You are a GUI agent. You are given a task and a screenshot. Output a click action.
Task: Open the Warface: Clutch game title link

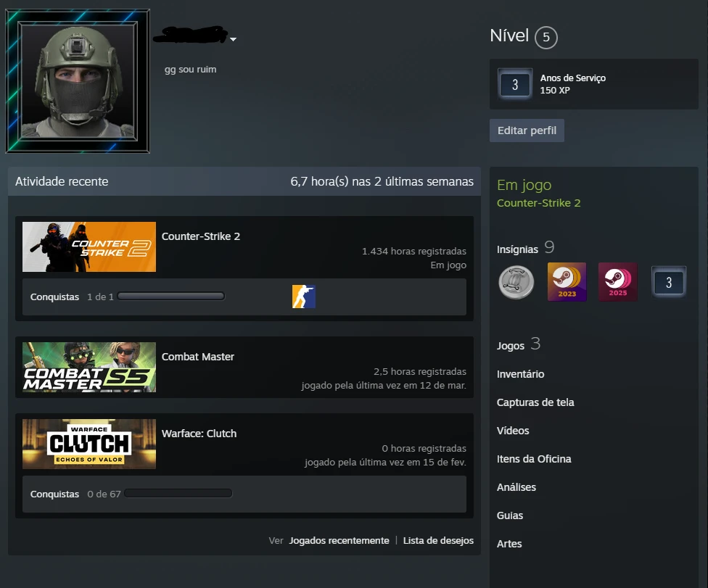point(199,434)
